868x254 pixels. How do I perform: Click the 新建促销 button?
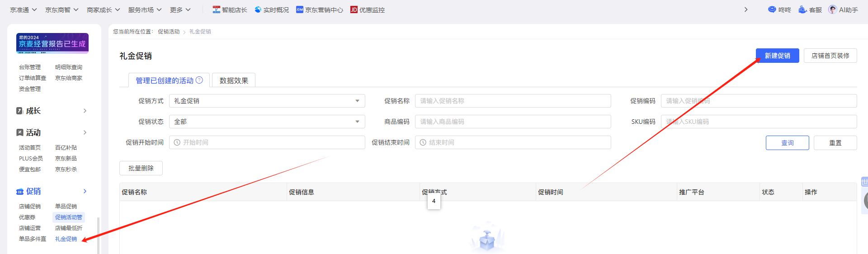(x=777, y=56)
